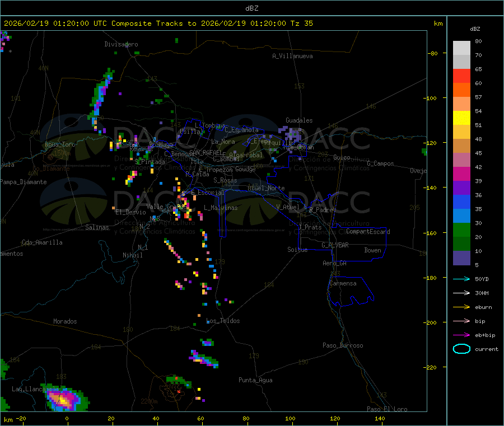The image size is (504, 426).
Task: Click the green 20 dBZ legend swatch
Action: (461, 230)
